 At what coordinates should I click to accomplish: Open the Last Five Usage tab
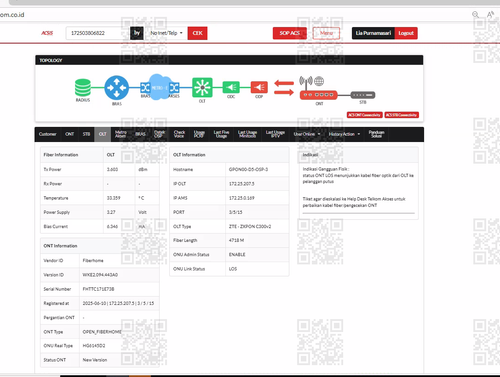[x=221, y=134]
